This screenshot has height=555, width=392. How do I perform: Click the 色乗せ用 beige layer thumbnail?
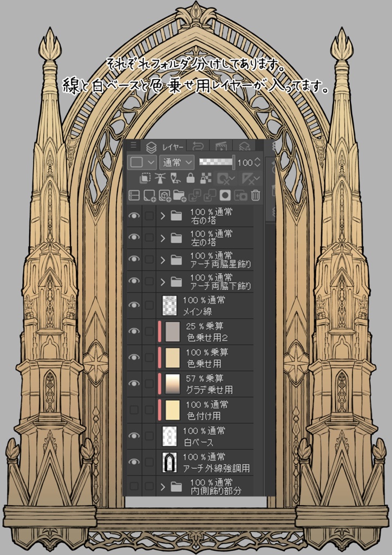(173, 358)
